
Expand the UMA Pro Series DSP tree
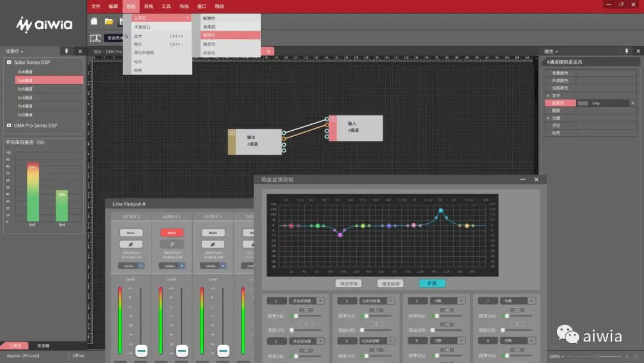[x=9, y=125]
